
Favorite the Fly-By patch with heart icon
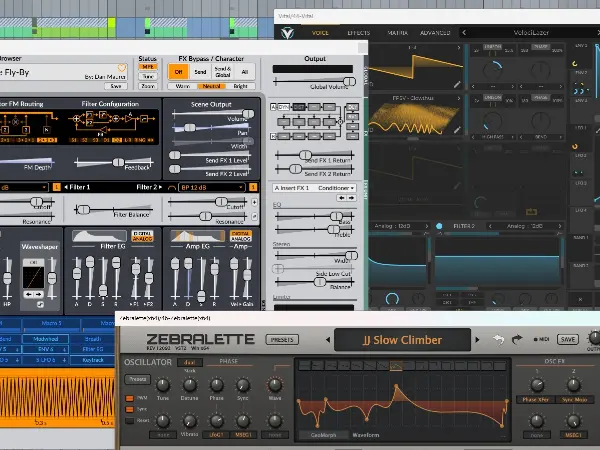[122, 68]
